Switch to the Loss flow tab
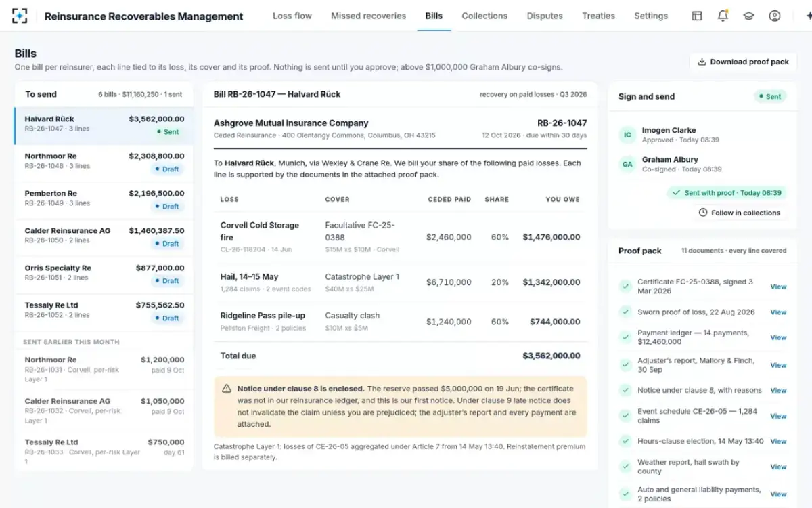The height and width of the screenshot is (508, 812). pyautogui.click(x=292, y=16)
